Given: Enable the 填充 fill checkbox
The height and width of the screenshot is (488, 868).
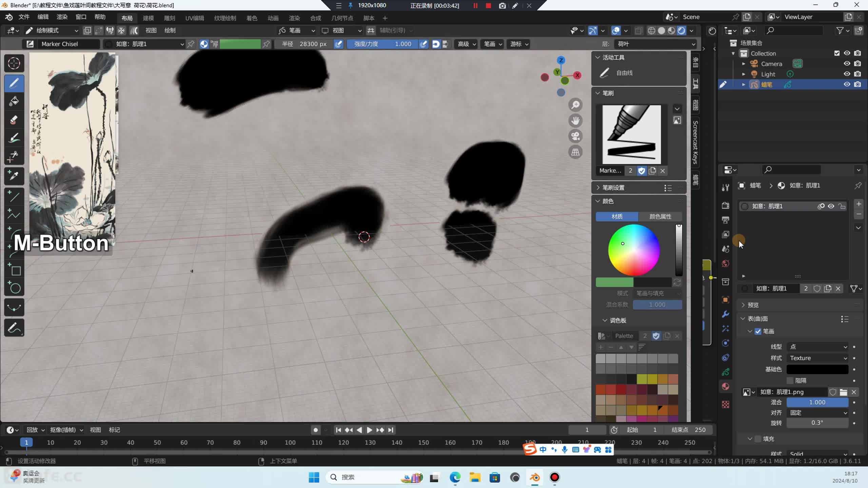Looking at the screenshot, I should [758, 439].
